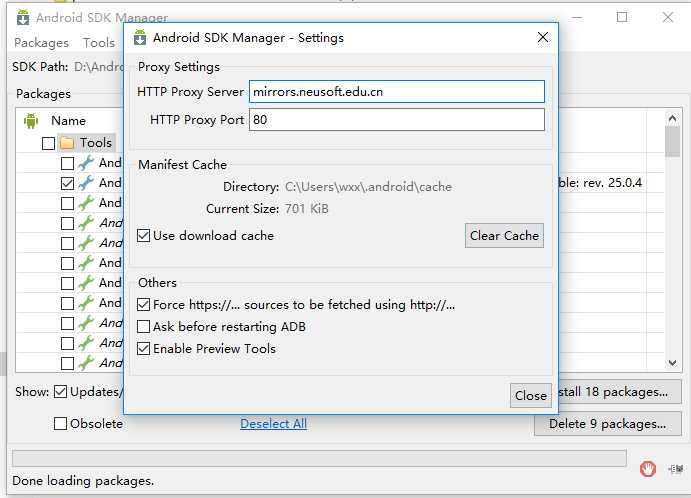
Task: Open the Tools menu in main window
Action: point(99,43)
